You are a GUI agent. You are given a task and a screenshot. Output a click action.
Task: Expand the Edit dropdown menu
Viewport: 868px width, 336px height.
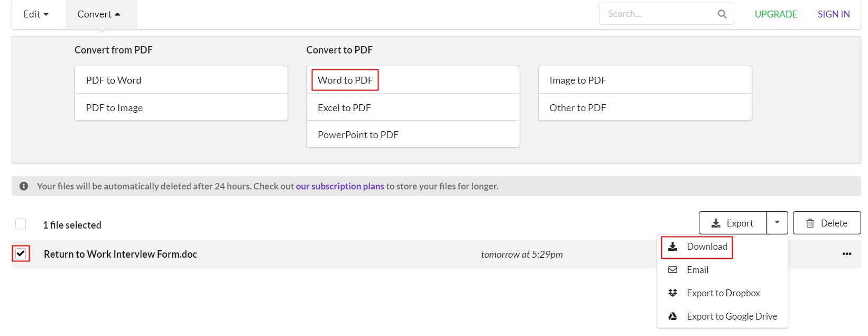click(x=36, y=14)
